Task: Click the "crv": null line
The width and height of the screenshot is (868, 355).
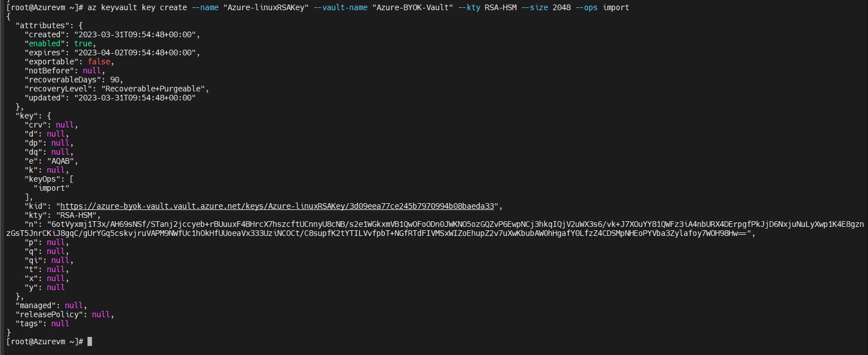Action: pos(51,125)
